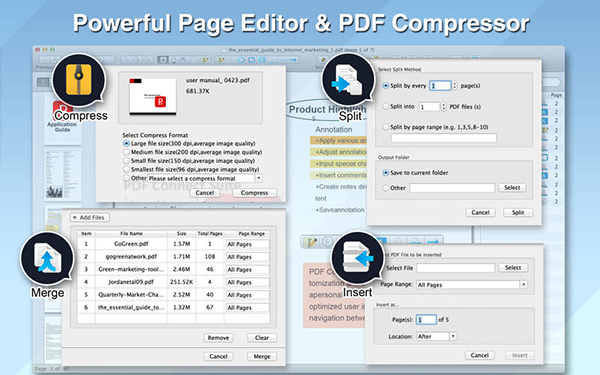Image resolution: width=600 pixels, height=375 pixels.
Task: Click Select button for output folder
Action: pos(512,188)
